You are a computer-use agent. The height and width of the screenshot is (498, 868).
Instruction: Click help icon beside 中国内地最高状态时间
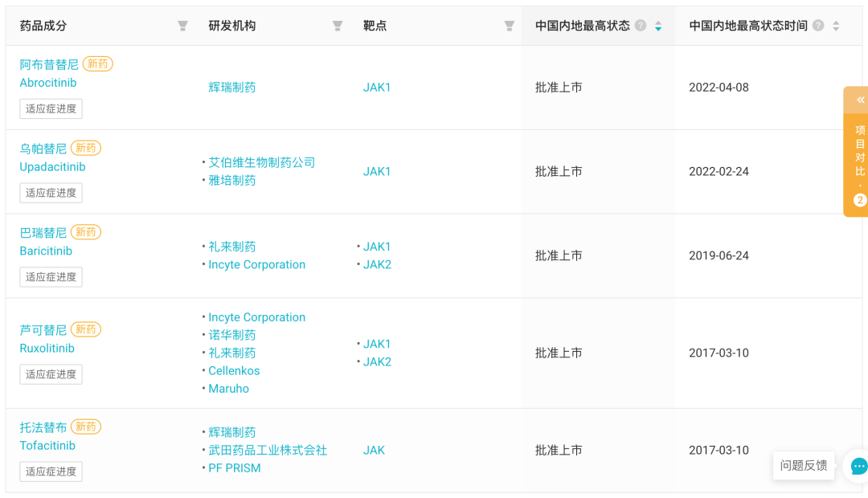click(x=818, y=26)
